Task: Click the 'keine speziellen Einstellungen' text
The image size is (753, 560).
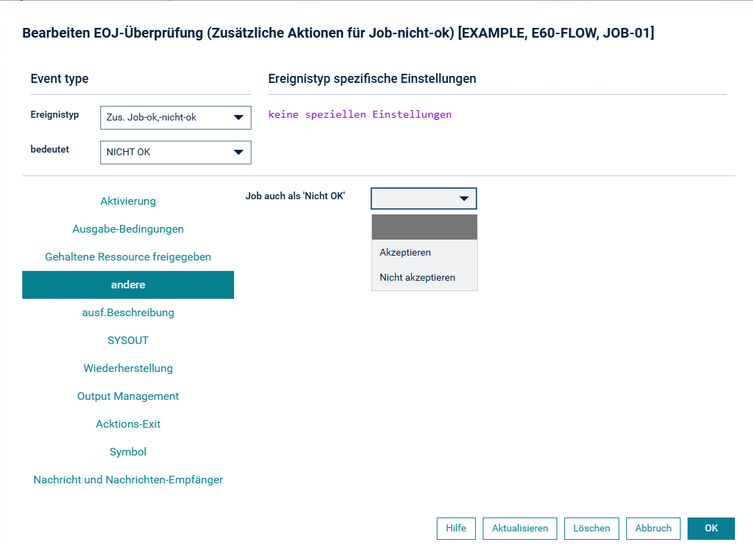Action: tap(360, 114)
